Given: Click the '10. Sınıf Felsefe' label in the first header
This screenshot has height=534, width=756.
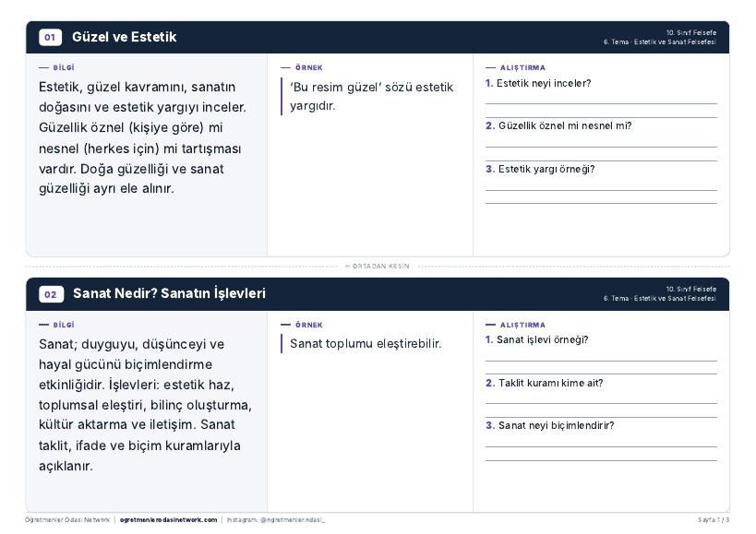Looking at the screenshot, I should click(x=690, y=33).
